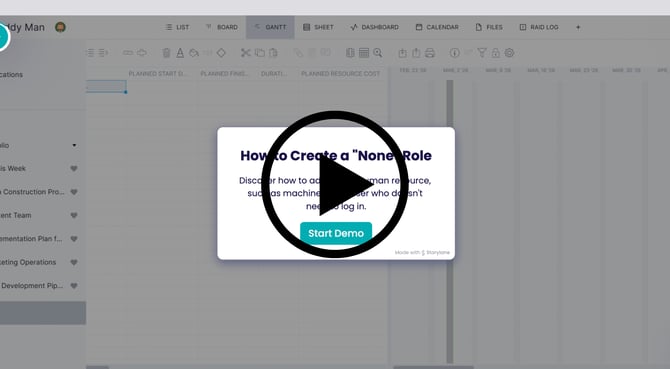Click the copy toolbar icon
Screen dimensions: 670x369
[x=260, y=53]
